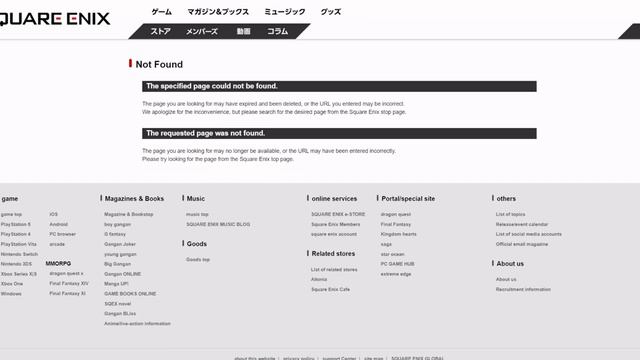Open the Final Fantasy XI link
The width and height of the screenshot is (640, 360).
[67, 293]
